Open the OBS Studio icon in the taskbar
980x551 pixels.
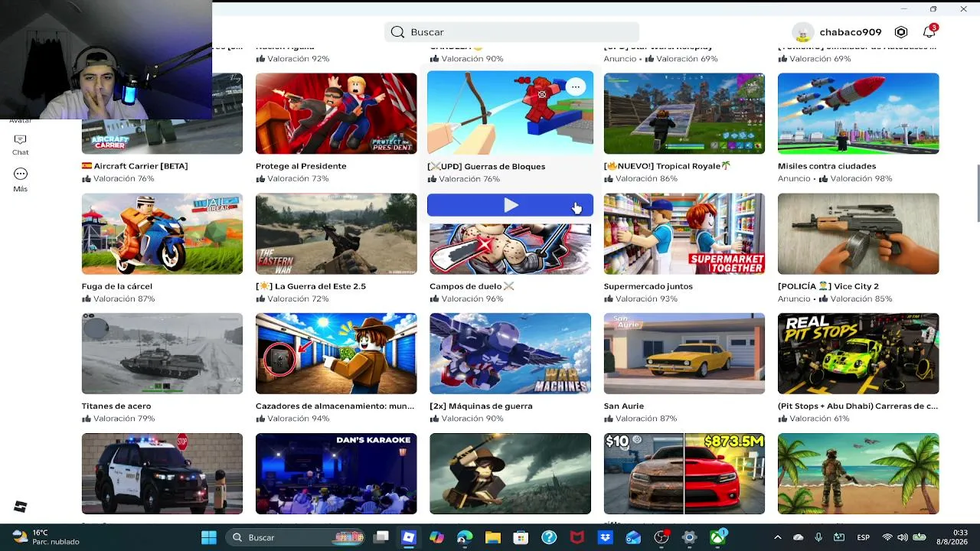[x=661, y=537]
